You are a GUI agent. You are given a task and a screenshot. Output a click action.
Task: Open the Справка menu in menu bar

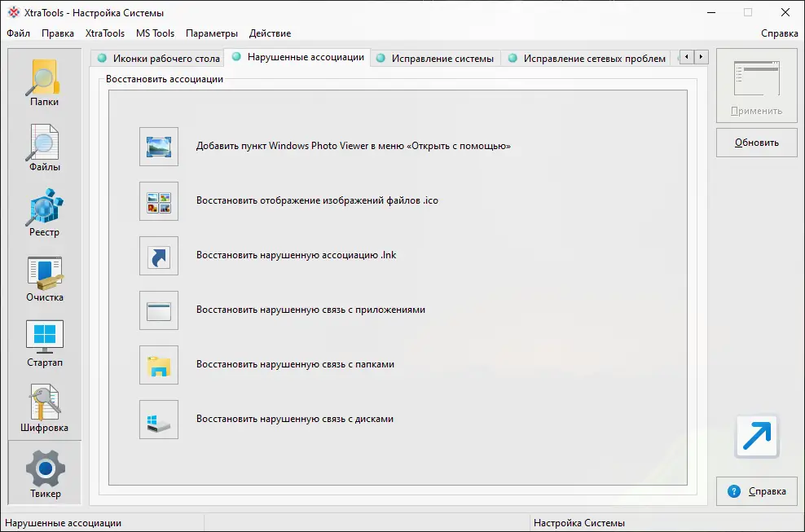point(779,33)
